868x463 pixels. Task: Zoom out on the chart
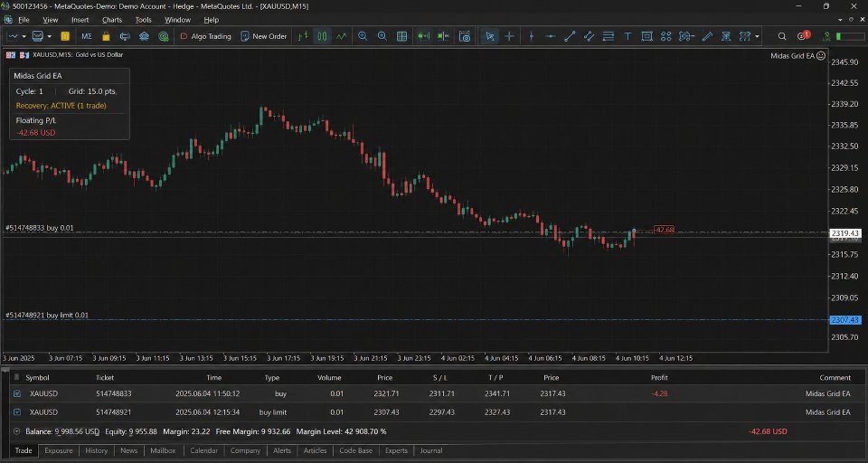(x=382, y=36)
